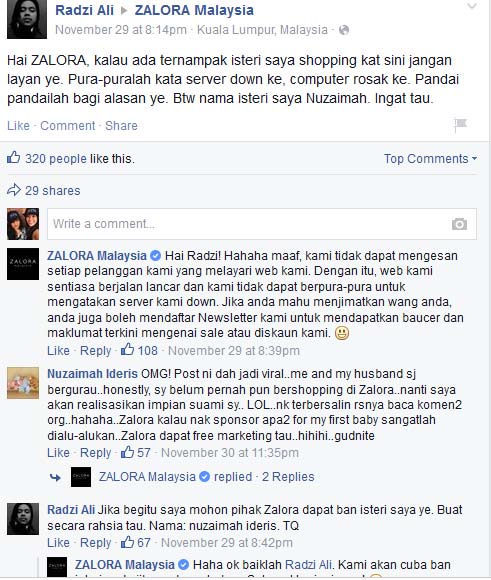
Task: Click the camera icon in the comment box
Action: point(459,224)
